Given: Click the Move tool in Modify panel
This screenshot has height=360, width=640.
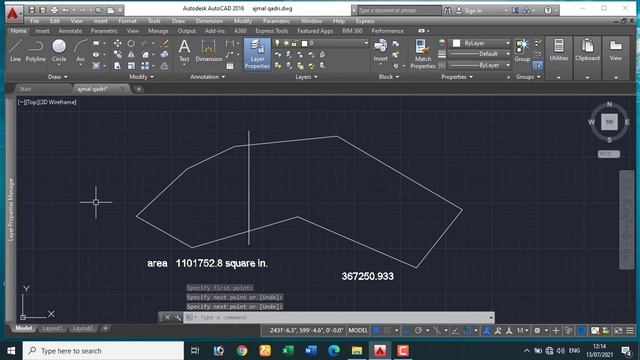Looking at the screenshot, I should pyautogui.click(x=118, y=43).
